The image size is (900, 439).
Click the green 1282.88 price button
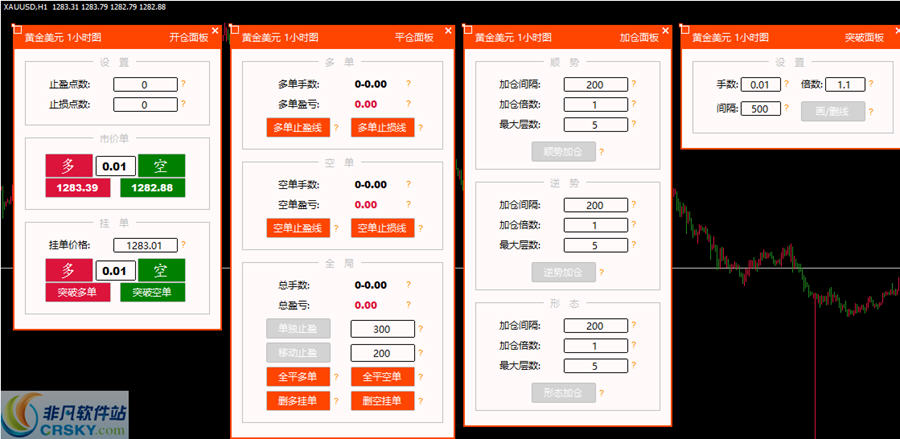point(153,188)
